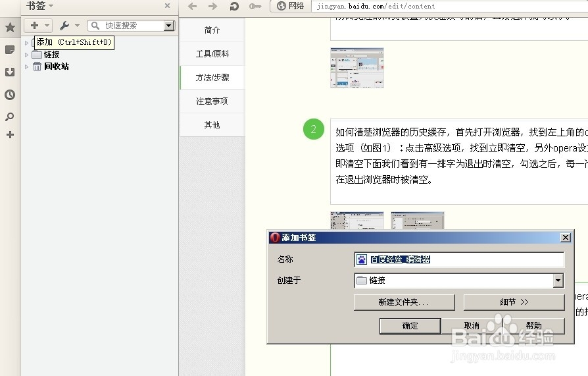Open the add bookmark dropdown arrow
This screenshot has width=588, height=376.
click(47, 26)
